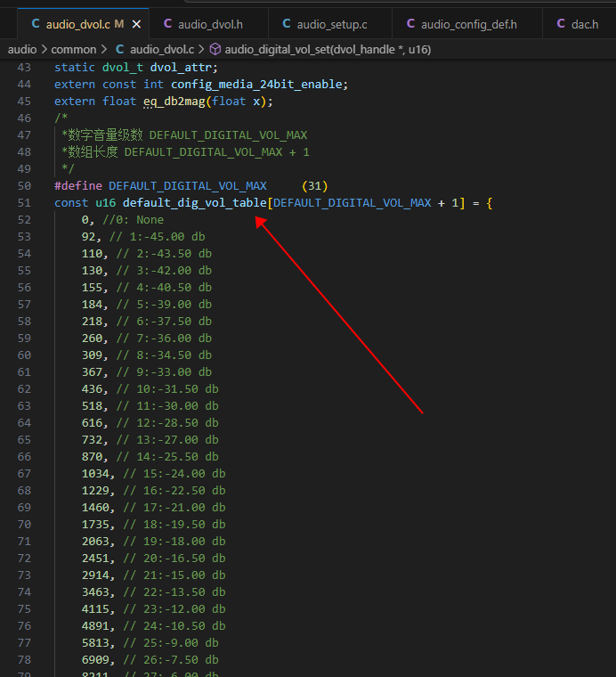
Task: Click the default_dig_vol_table identifier
Action: click(195, 203)
